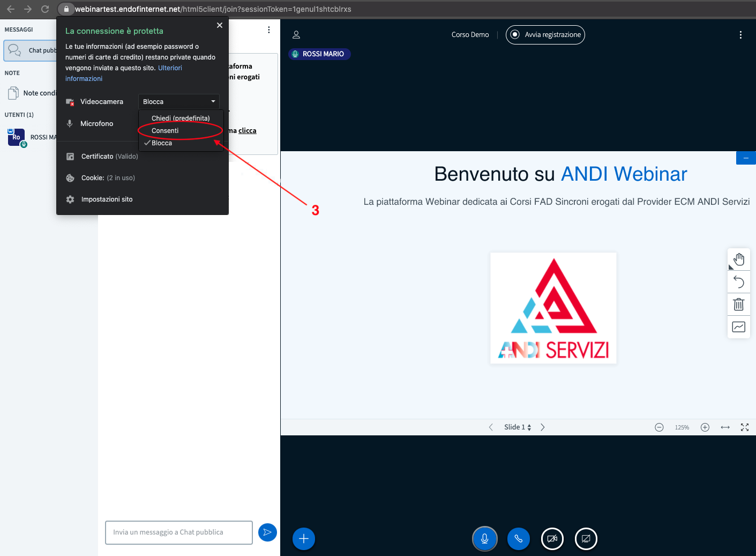Click the fit to width arrows icon
The height and width of the screenshot is (556, 756).
pyautogui.click(x=725, y=427)
